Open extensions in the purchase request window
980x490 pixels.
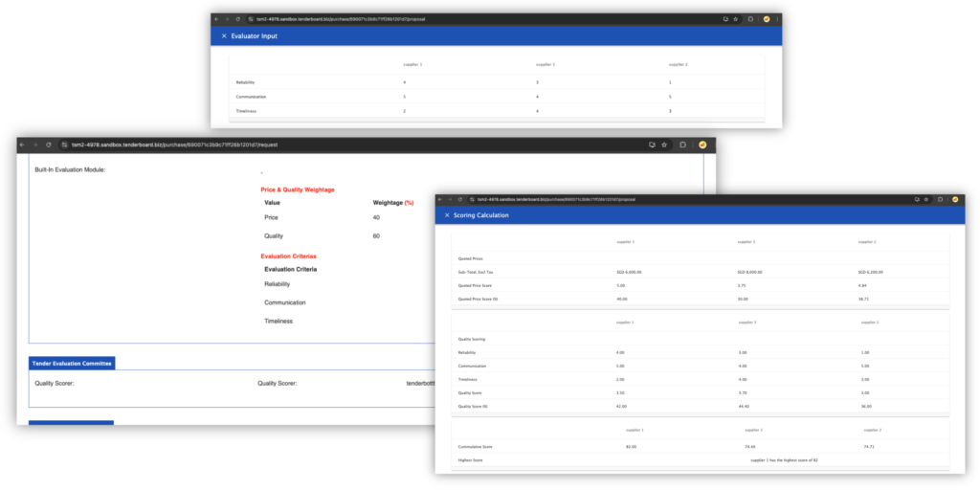point(683,145)
